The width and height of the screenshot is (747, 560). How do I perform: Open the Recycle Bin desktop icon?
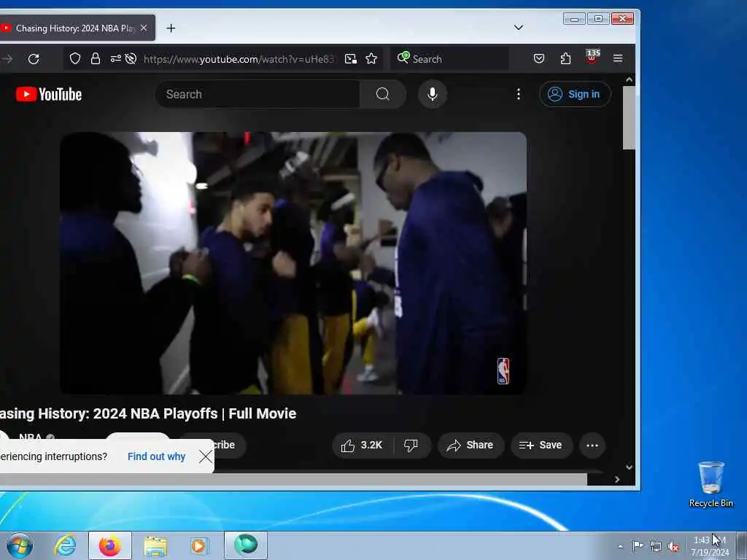(711, 484)
